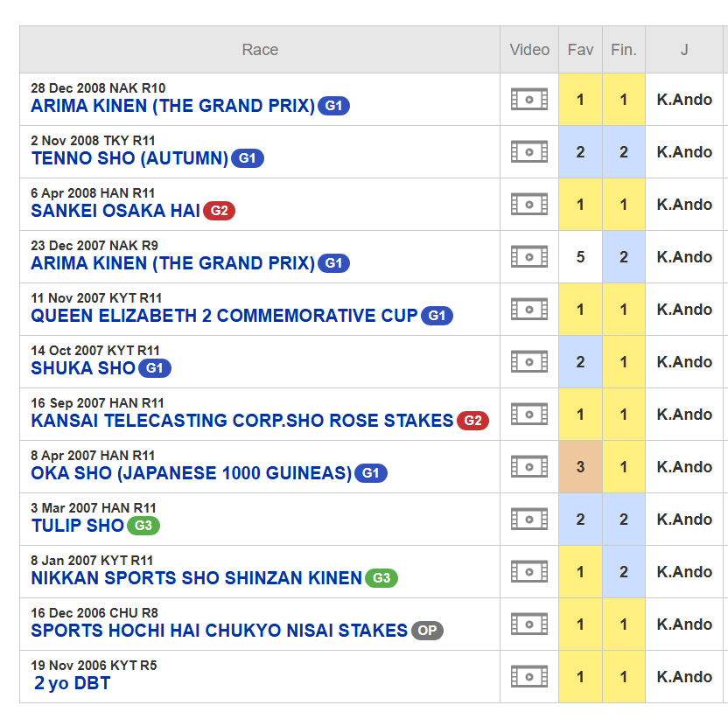The height and width of the screenshot is (719, 728).
Task: Play video for 28 Dec 2008 Arima Kinen
Action: pyautogui.click(x=528, y=100)
